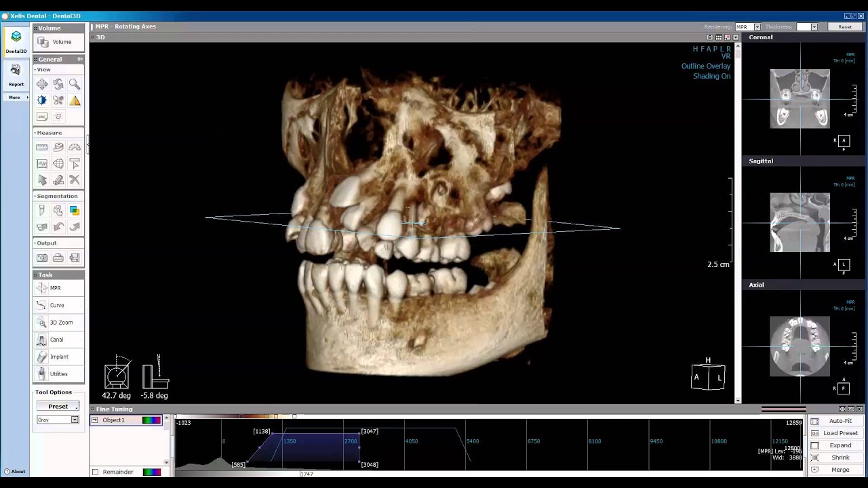This screenshot has height=488, width=868.
Task: Select the Canal task
Action: [x=58, y=340]
